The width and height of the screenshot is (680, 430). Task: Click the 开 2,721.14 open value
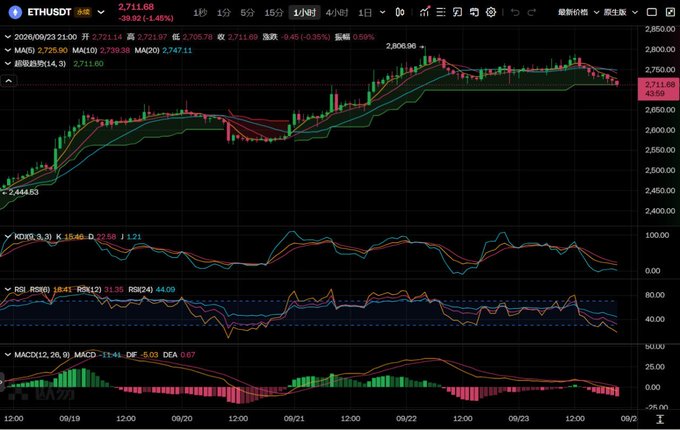[x=102, y=37]
